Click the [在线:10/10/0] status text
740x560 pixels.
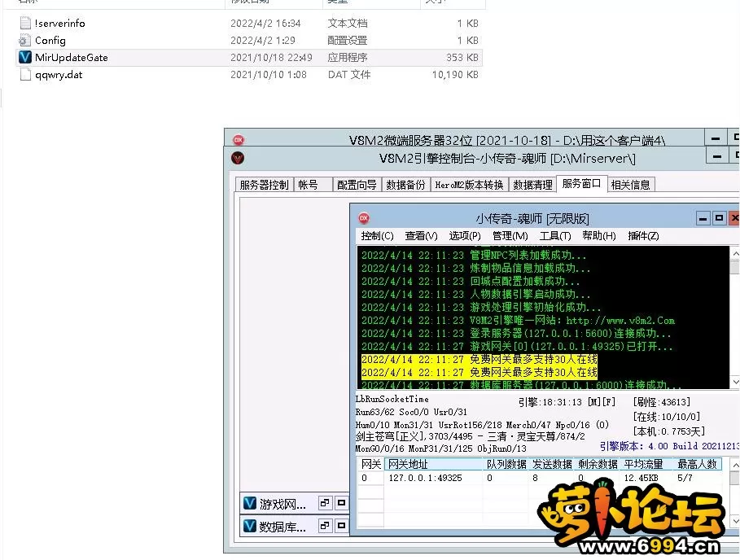tap(667, 417)
